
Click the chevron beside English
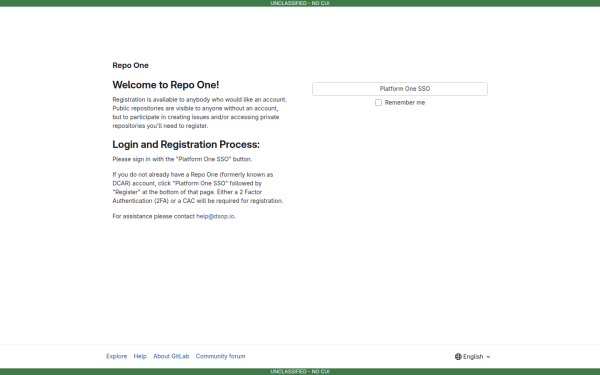(488, 357)
